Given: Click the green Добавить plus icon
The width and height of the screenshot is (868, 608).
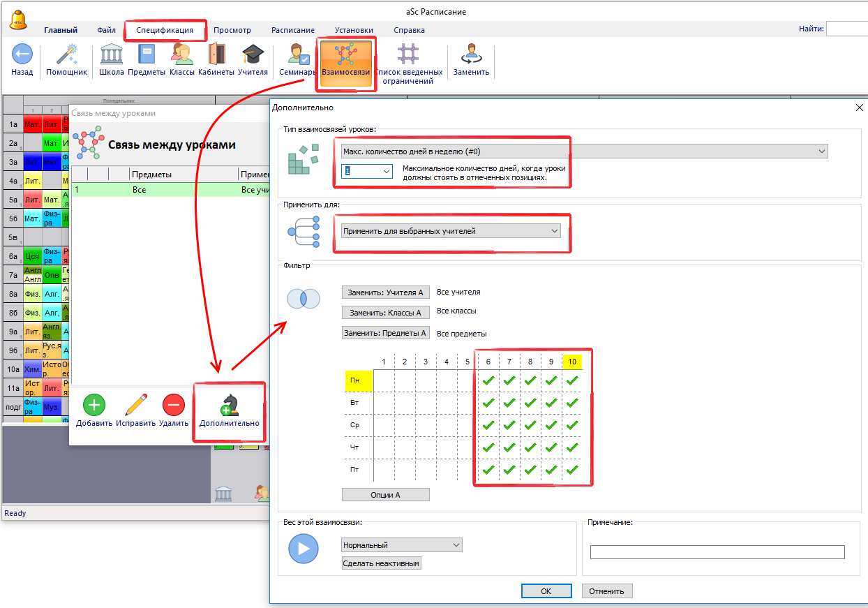Looking at the screenshot, I should coord(94,405).
